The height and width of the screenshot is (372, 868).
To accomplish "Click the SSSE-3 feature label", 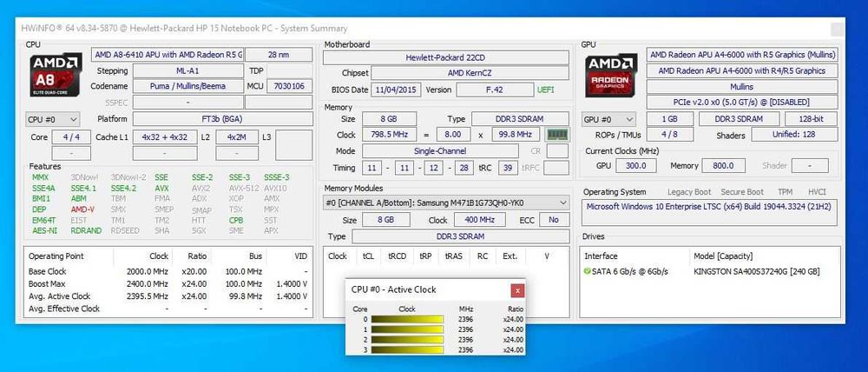I will tap(276, 177).
